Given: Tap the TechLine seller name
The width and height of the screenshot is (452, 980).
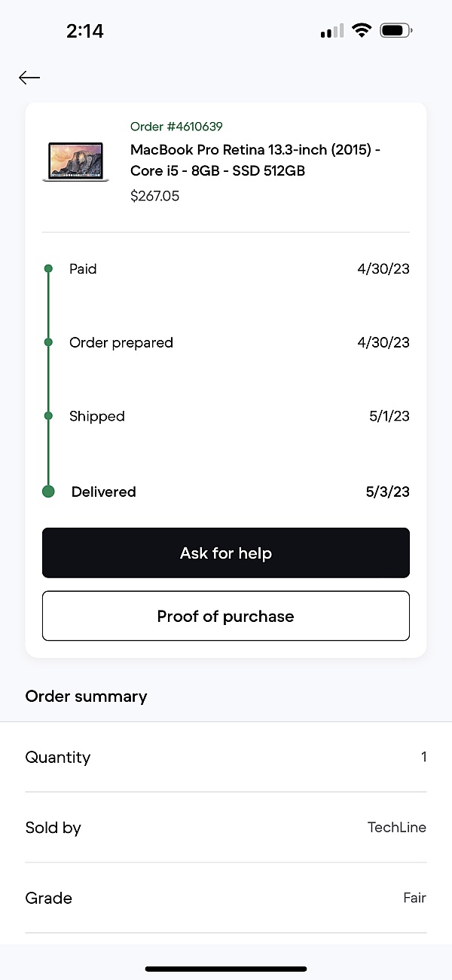Looking at the screenshot, I should pos(396,827).
